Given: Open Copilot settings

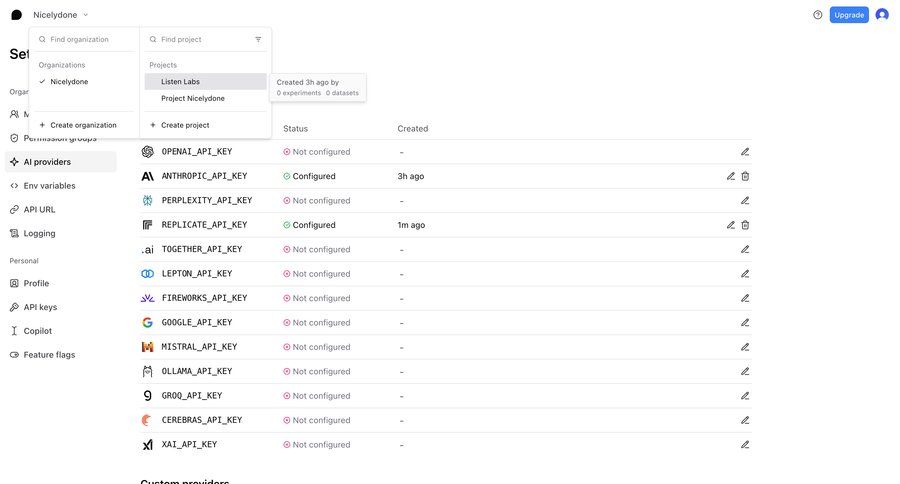Looking at the screenshot, I should click(x=61, y=331).
